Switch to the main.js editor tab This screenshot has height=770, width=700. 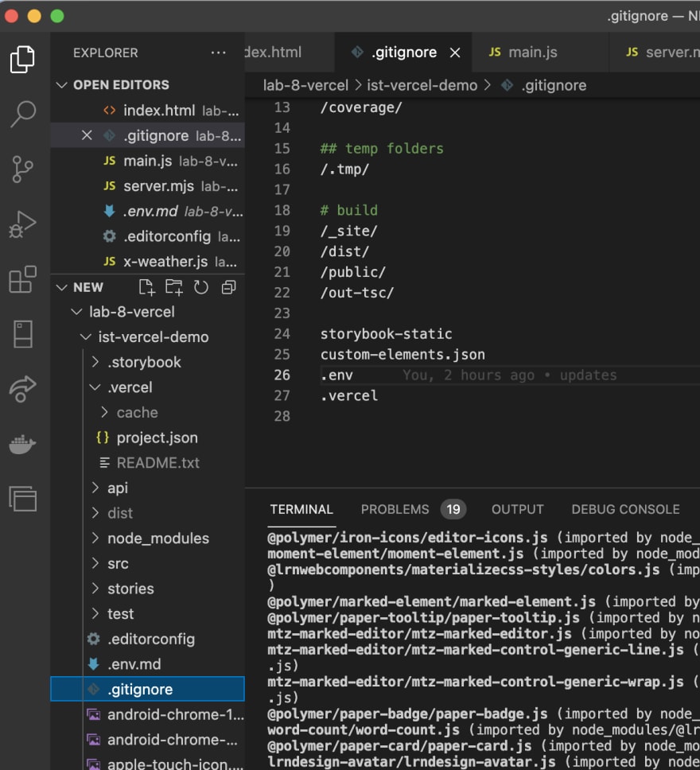pos(540,52)
